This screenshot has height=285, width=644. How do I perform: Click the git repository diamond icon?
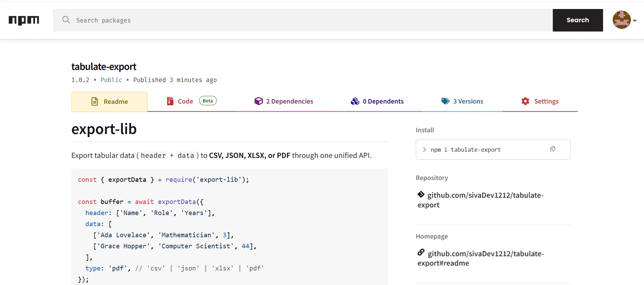pyautogui.click(x=421, y=194)
